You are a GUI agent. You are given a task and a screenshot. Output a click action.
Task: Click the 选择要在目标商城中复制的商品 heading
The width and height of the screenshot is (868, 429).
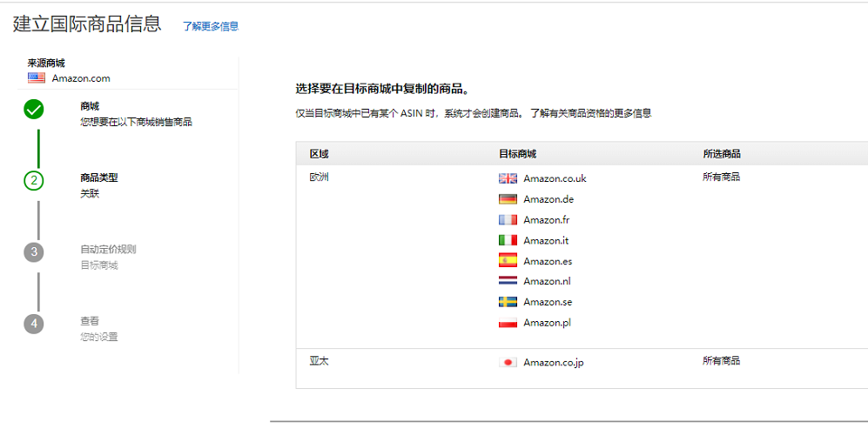pos(382,89)
